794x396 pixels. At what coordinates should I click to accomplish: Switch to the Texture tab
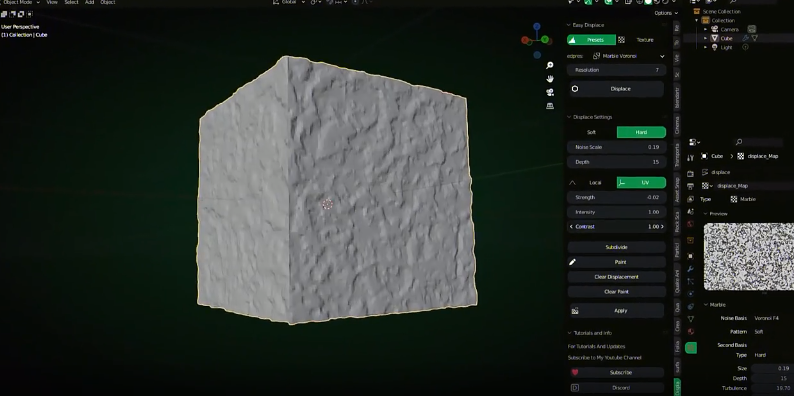click(x=645, y=40)
